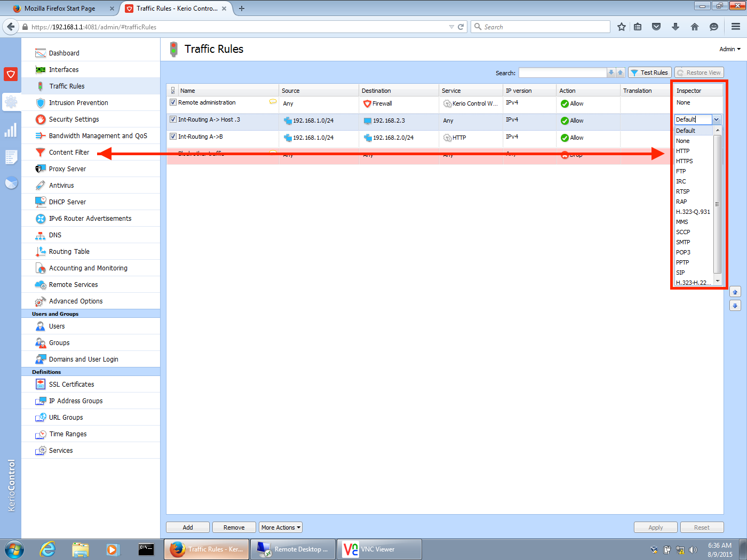This screenshot has height=560, width=747.
Task: Choose SMTP from the Inspector list
Action: [x=694, y=242]
